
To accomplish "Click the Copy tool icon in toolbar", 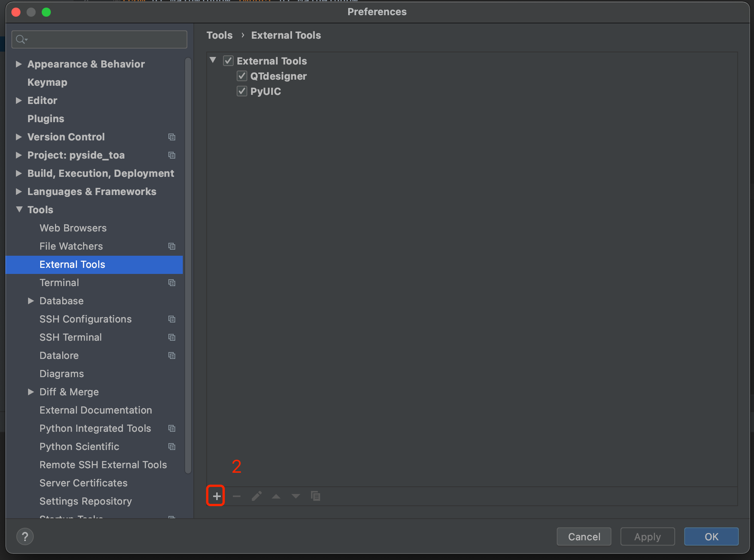I will (x=316, y=496).
